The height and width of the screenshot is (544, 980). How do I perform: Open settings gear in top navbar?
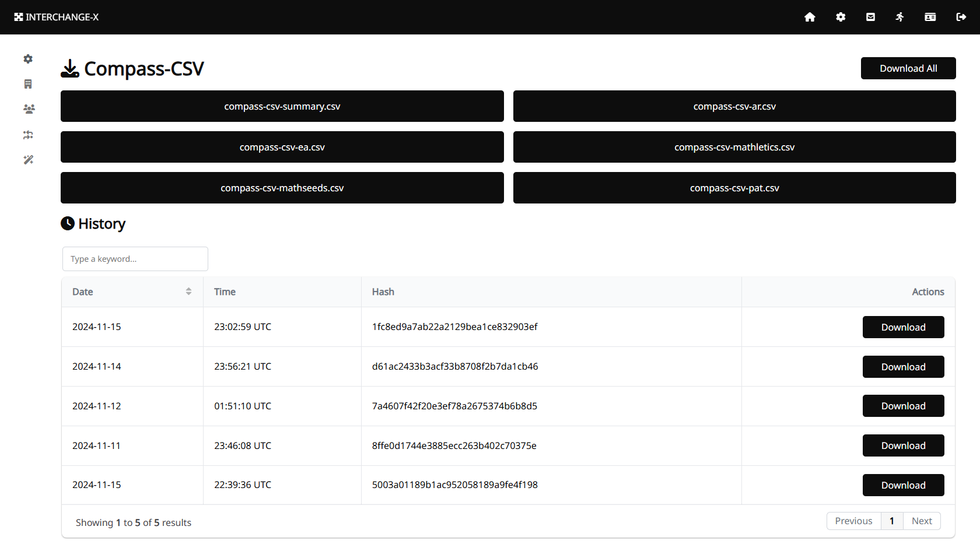(x=841, y=17)
